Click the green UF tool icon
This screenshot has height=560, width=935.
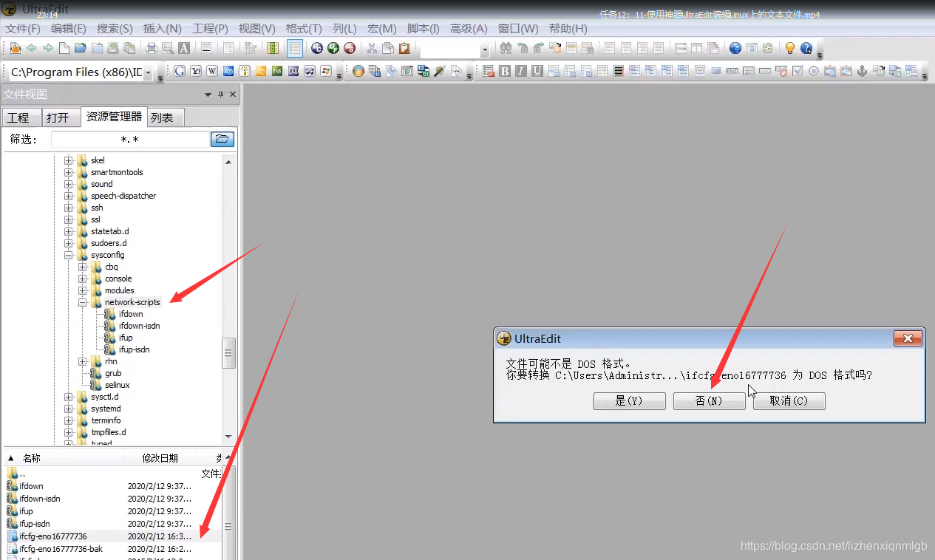point(333,48)
